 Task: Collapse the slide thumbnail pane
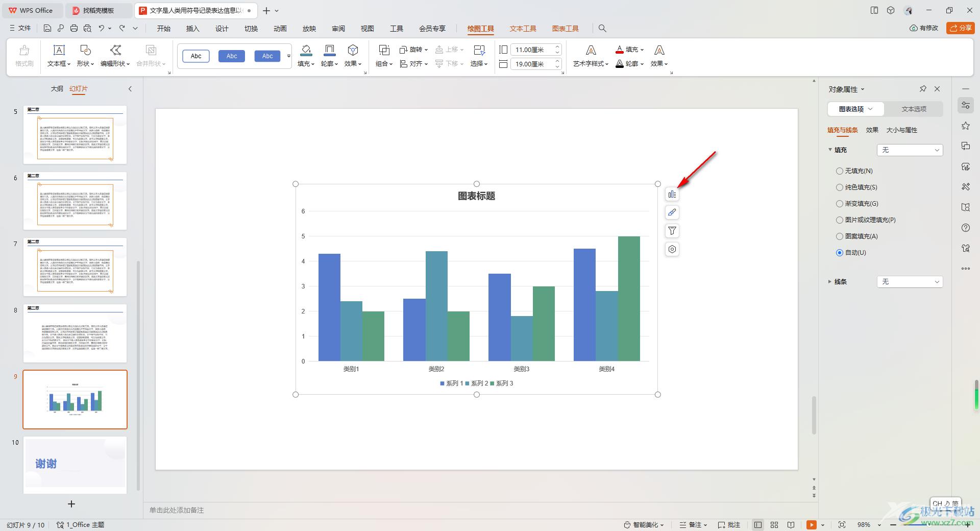[x=130, y=89]
